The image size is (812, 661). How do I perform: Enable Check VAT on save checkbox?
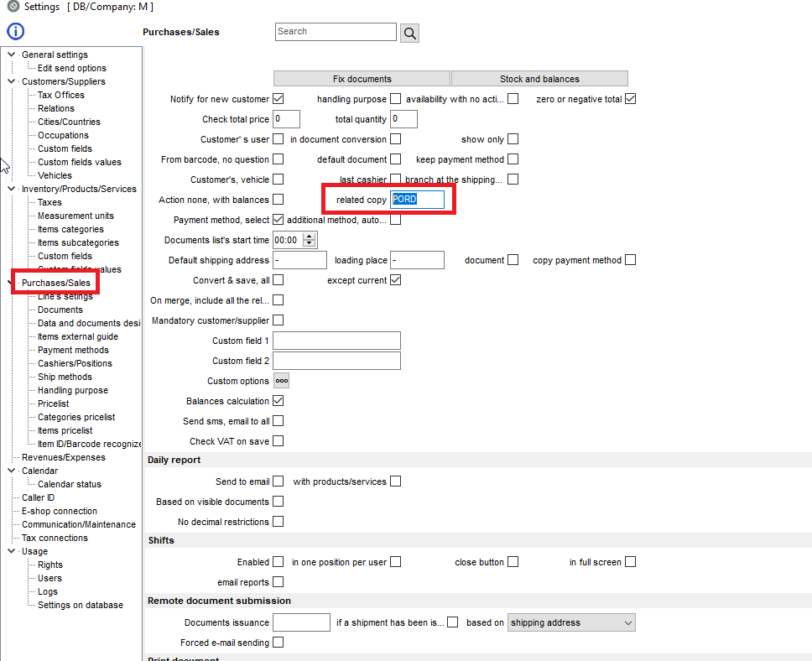[x=278, y=441]
